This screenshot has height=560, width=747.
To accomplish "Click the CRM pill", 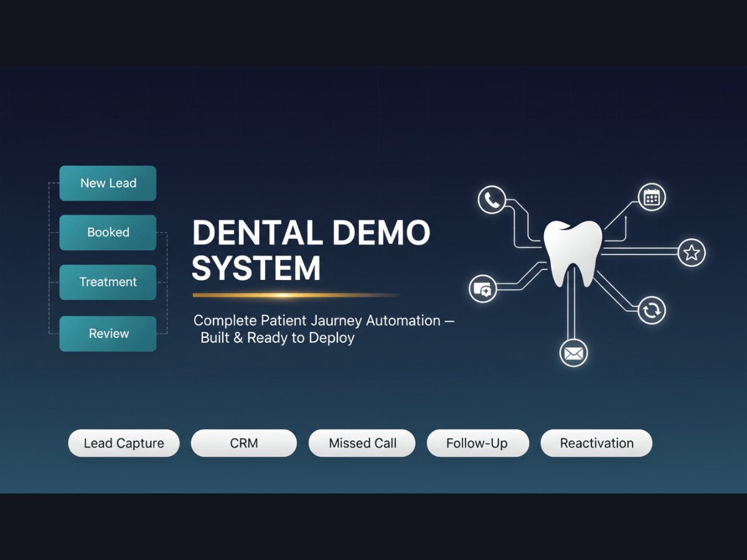I will click(243, 443).
